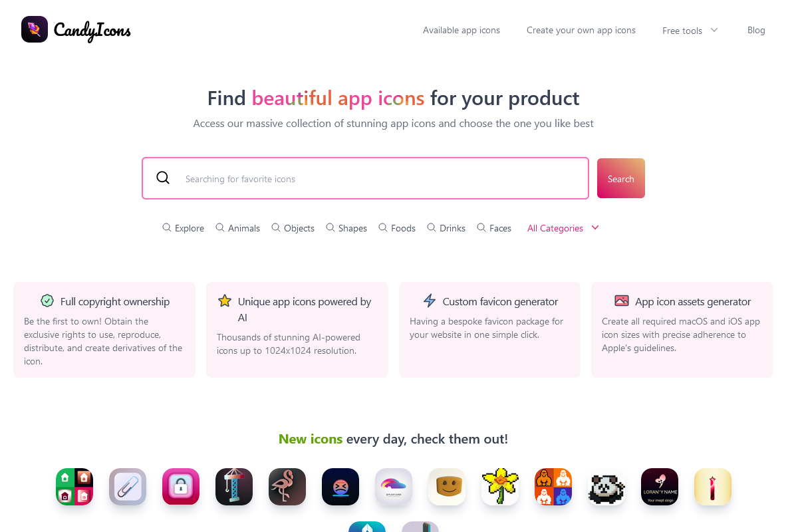The image size is (798, 532).
Task: Go to Available app icons
Action: (x=462, y=30)
